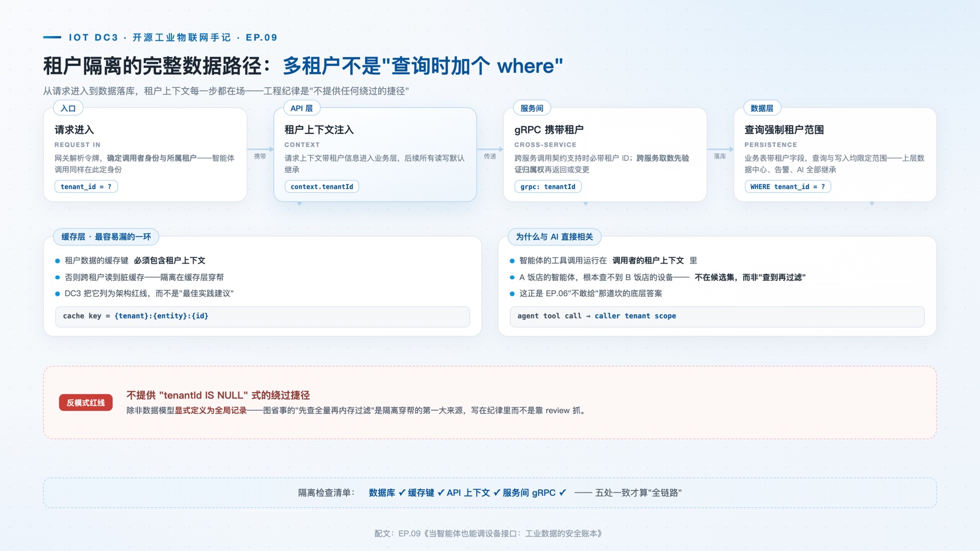
Task: Click the CROSS-SERVICE subtitle
Action: (x=545, y=145)
